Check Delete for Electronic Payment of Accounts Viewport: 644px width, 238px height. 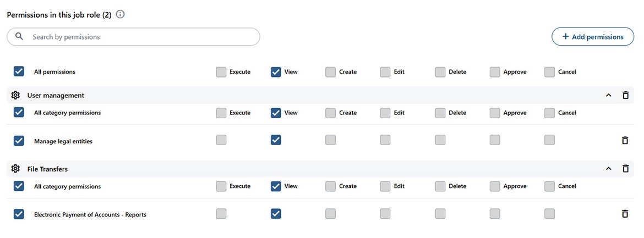[x=440, y=214]
